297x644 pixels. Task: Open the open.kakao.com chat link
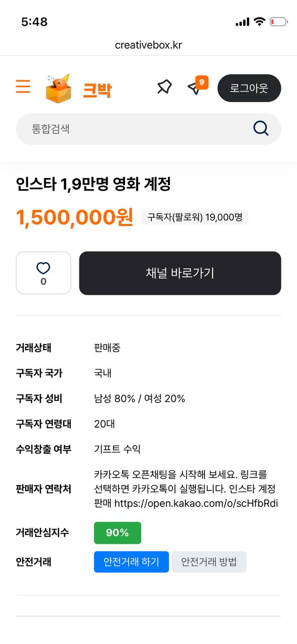(196, 503)
